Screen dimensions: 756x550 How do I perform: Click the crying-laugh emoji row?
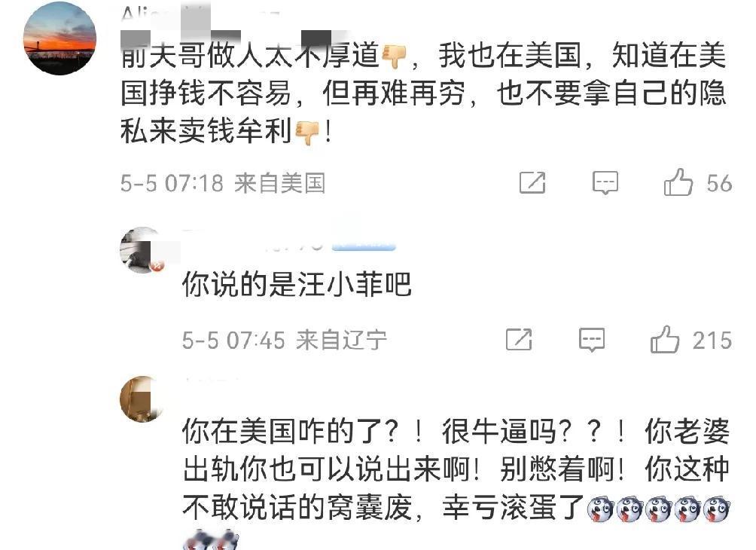coord(659,510)
